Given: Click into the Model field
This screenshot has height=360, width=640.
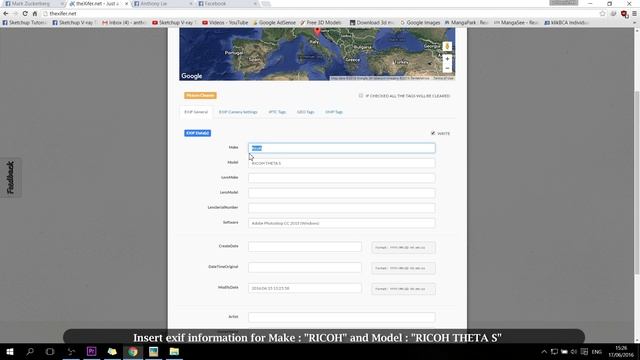Looking at the screenshot, I should tap(342, 163).
